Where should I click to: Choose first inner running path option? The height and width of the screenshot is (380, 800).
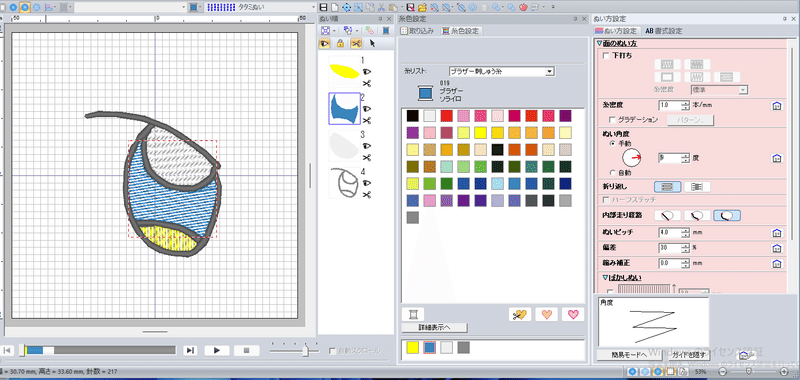[x=667, y=216]
